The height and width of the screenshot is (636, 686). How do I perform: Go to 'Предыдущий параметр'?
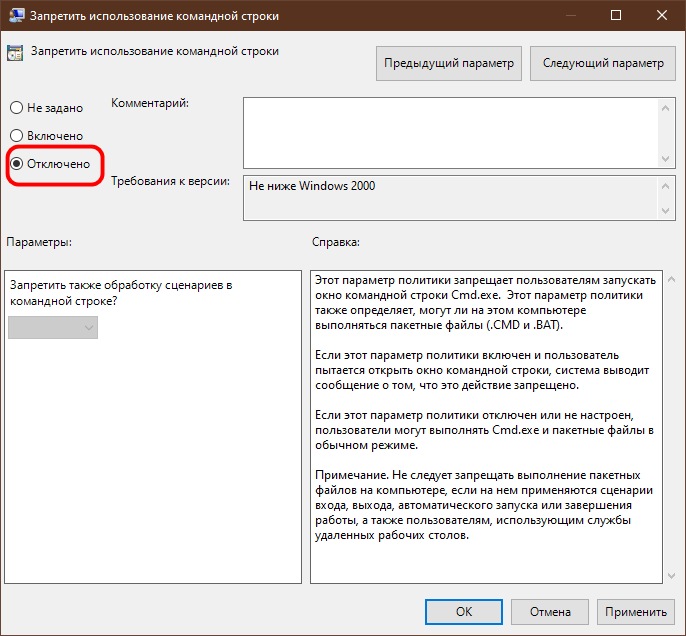pos(449,63)
